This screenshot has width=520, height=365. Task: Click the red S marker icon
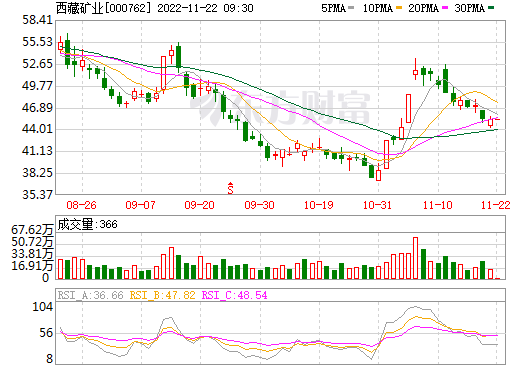230,188
